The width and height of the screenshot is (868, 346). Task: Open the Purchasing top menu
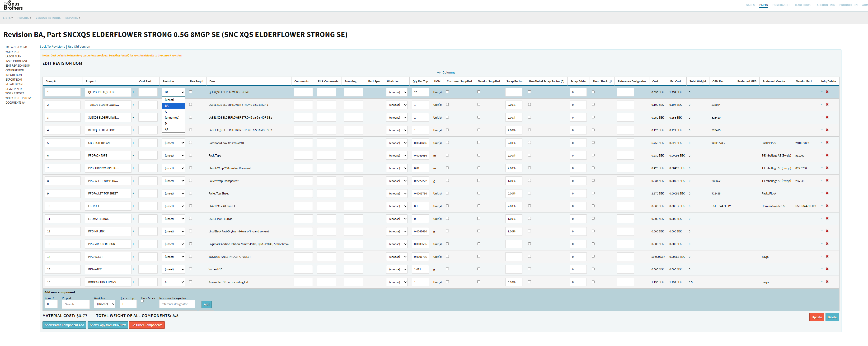tap(781, 5)
